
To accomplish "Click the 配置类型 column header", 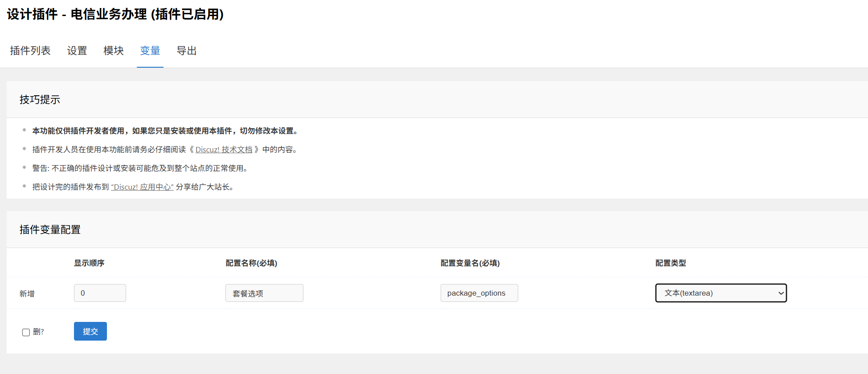I will click(671, 263).
